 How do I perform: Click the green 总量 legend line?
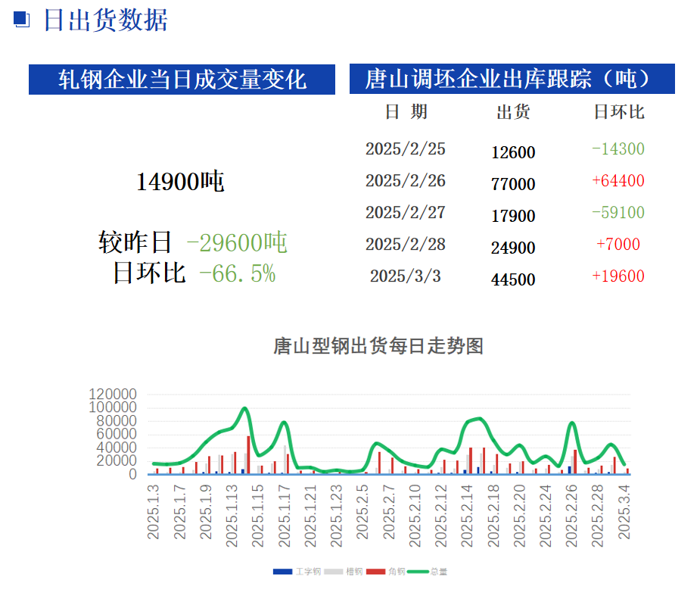coord(418,572)
